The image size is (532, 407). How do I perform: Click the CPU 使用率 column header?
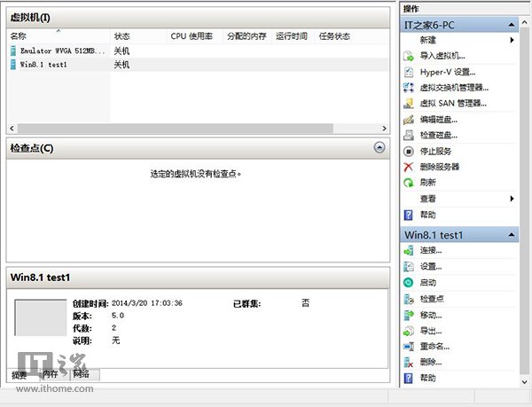[195, 36]
